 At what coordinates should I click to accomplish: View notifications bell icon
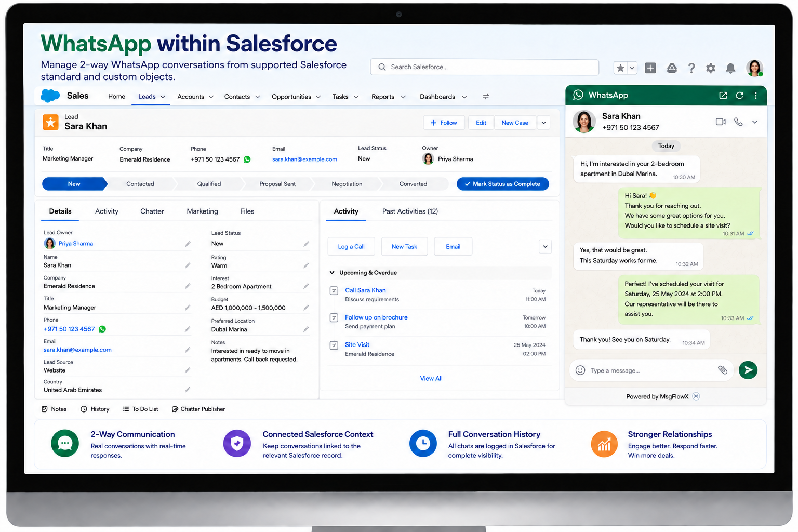[x=730, y=68]
